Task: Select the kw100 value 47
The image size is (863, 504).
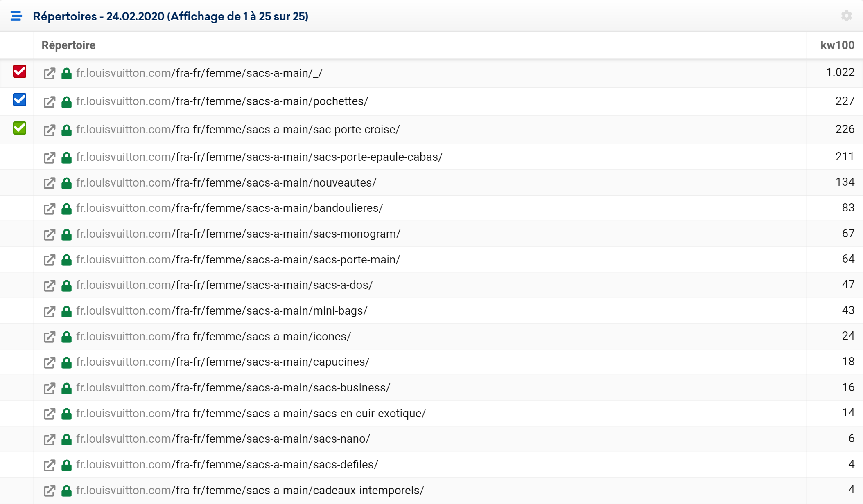Action: (848, 285)
